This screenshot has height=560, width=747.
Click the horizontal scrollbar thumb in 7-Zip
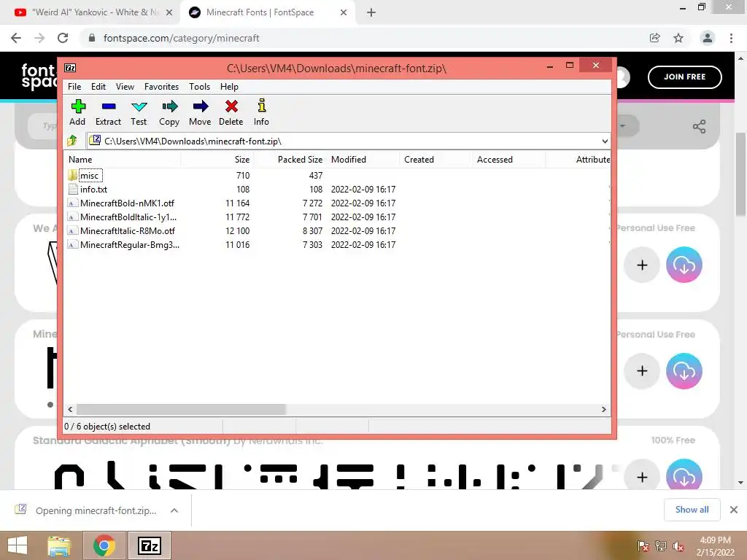pos(181,409)
